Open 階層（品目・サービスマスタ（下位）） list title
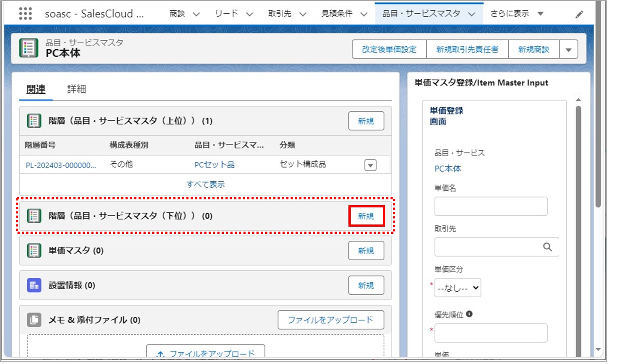Viewport: 629px width, 364px height. click(x=130, y=216)
